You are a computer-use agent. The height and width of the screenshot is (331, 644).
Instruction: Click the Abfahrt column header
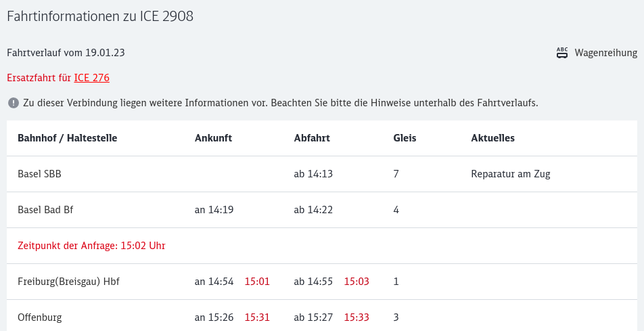click(312, 138)
